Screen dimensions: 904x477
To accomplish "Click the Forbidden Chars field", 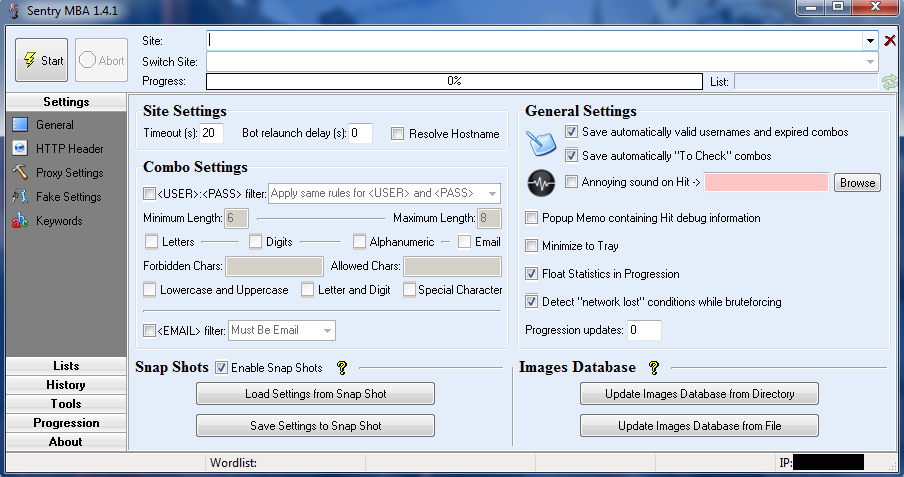I will coord(274,266).
